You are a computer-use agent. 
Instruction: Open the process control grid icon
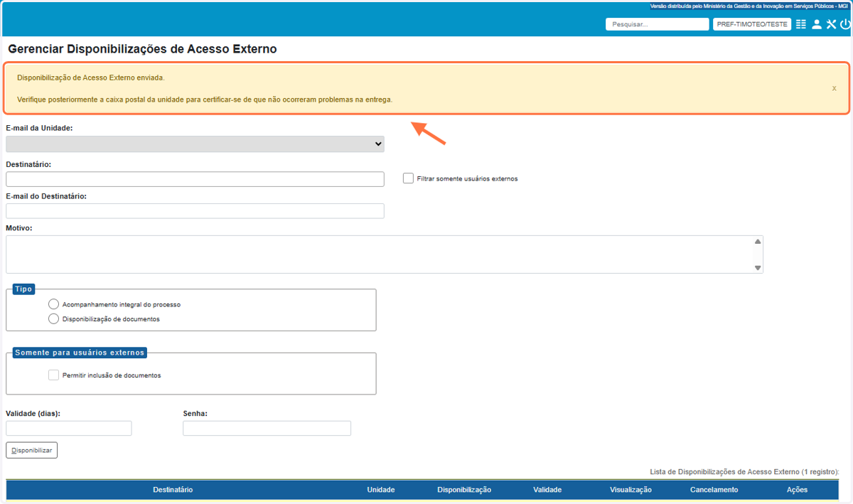coord(801,24)
